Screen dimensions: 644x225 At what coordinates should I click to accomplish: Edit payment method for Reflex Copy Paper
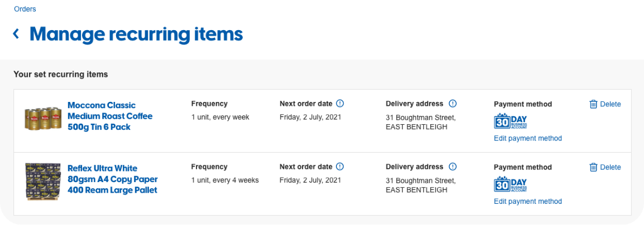click(527, 201)
